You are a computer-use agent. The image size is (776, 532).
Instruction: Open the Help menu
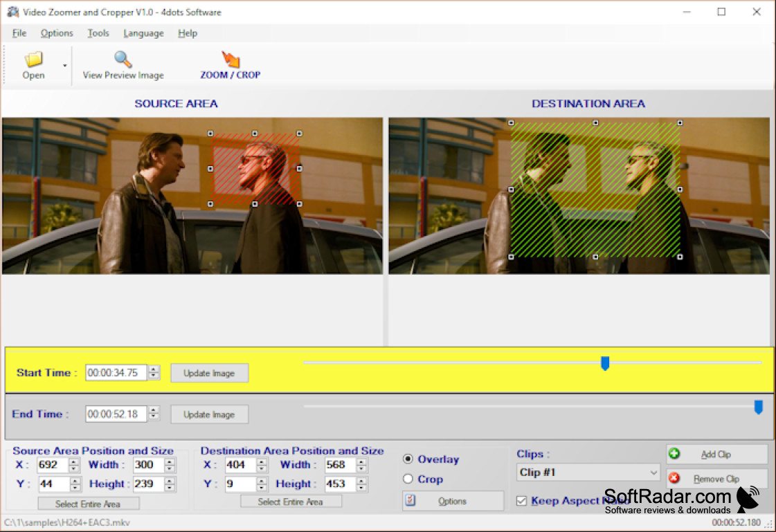click(188, 33)
